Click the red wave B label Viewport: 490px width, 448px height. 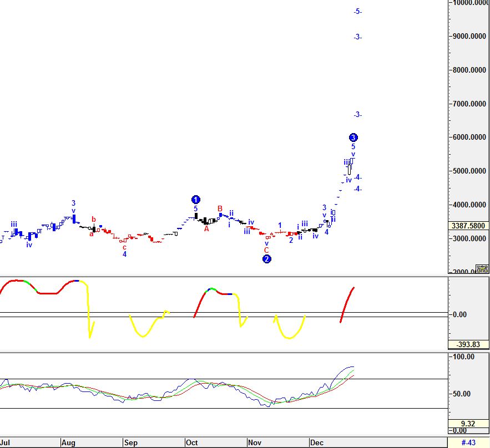point(220,209)
